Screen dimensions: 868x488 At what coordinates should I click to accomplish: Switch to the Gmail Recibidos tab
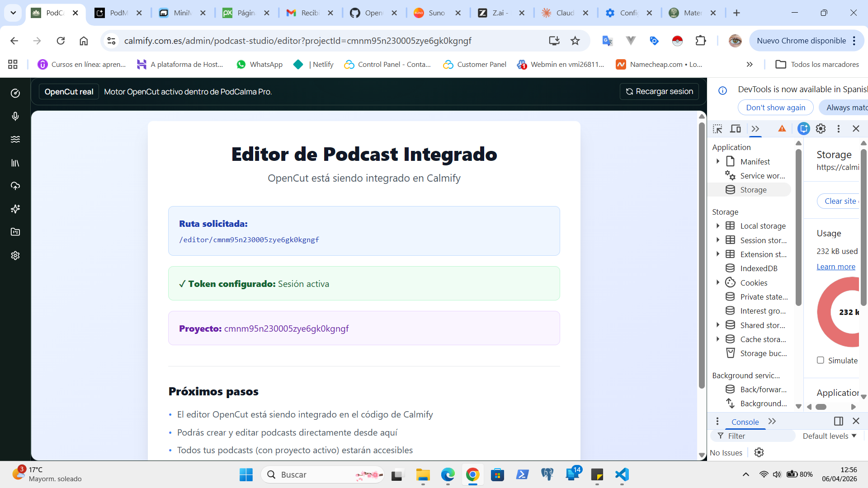tap(310, 13)
